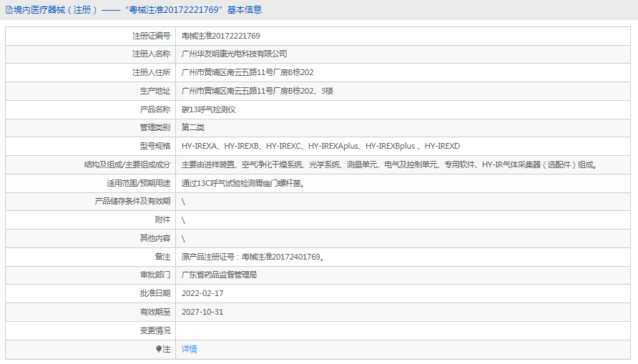Click the 产品储存条件及有效期 row label
This screenshot has height=364, width=638.
(133, 202)
